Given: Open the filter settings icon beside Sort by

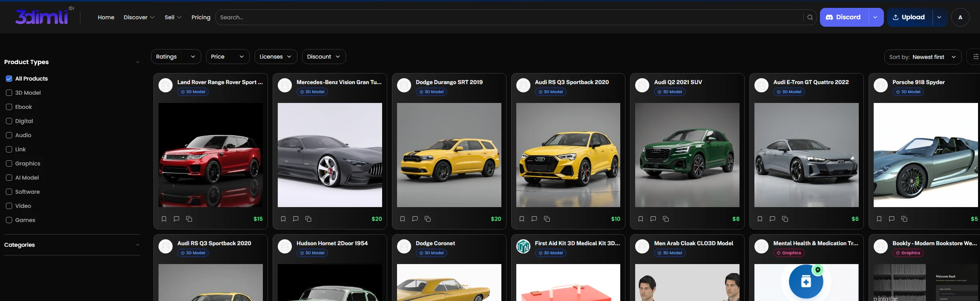Looking at the screenshot, I should coord(975,57).
